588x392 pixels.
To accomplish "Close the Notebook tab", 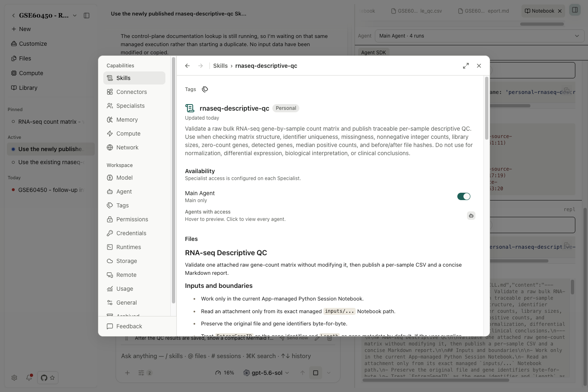I will tap(560, 11).
